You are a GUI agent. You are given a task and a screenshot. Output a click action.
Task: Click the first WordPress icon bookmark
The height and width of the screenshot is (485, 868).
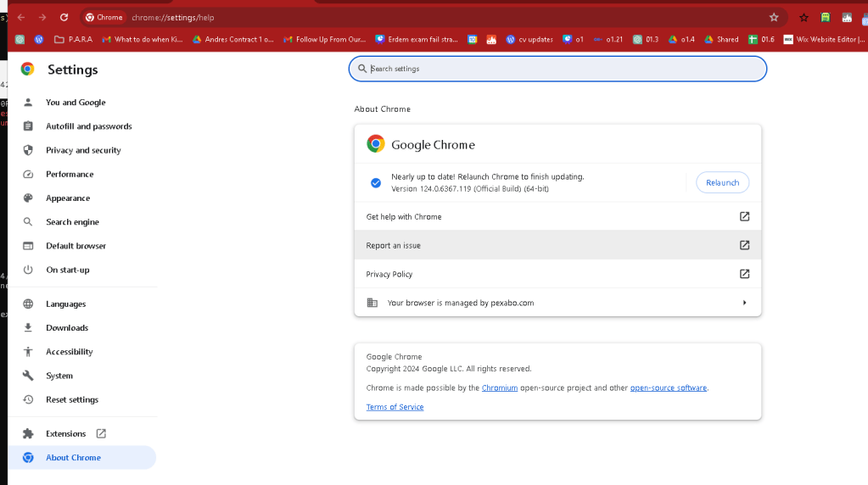(x=39, y=39)
